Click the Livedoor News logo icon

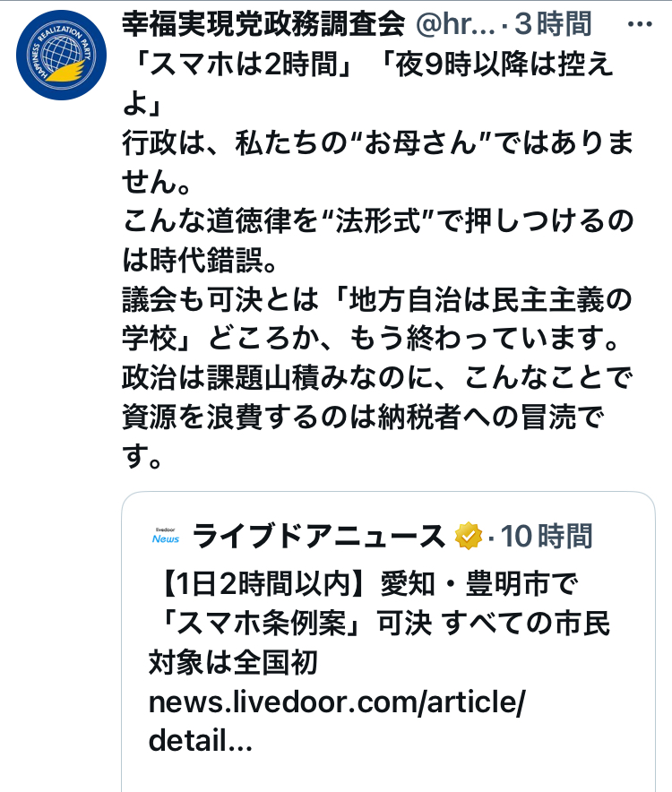click(x=166, y=536)
